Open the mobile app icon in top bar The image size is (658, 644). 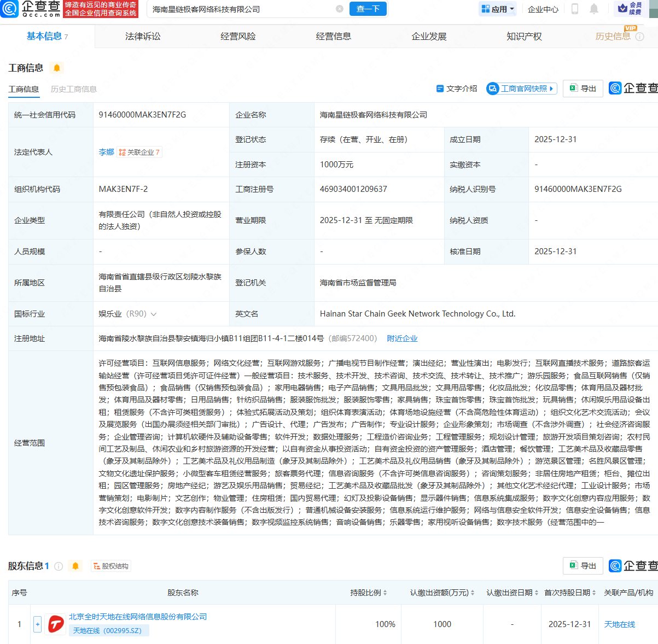[575, 9]
